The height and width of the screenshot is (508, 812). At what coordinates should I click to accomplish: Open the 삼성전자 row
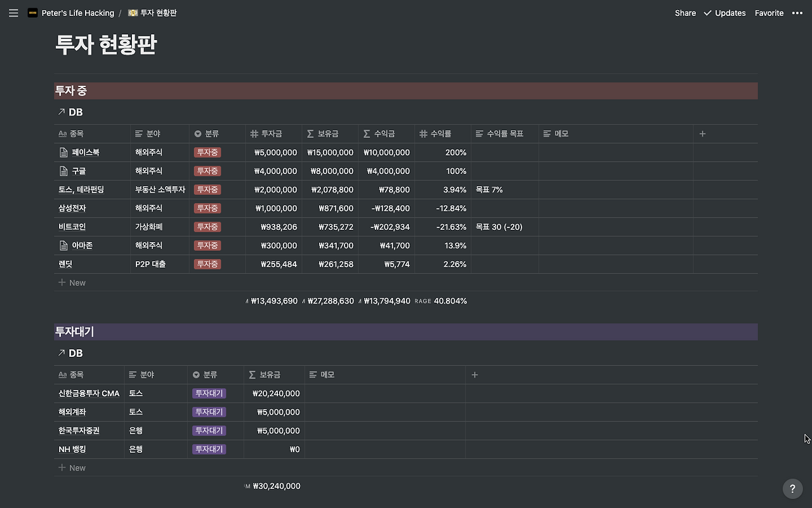72,208
